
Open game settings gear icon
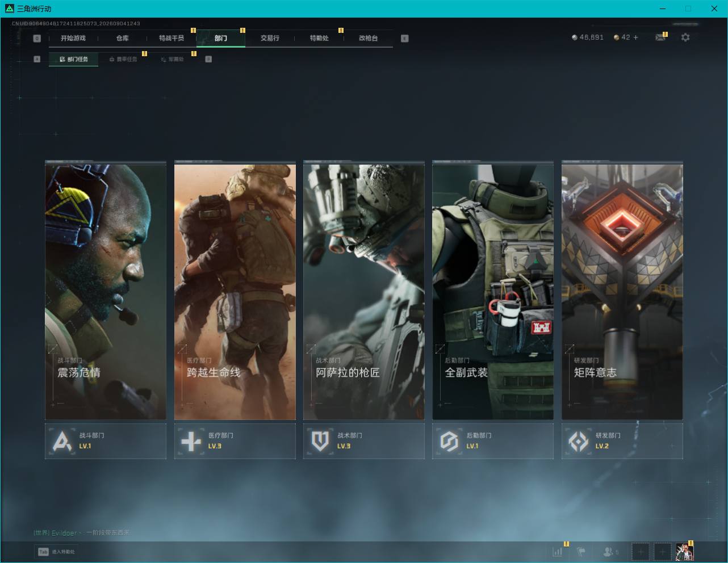pyautogui.click(x=685, y=37)
